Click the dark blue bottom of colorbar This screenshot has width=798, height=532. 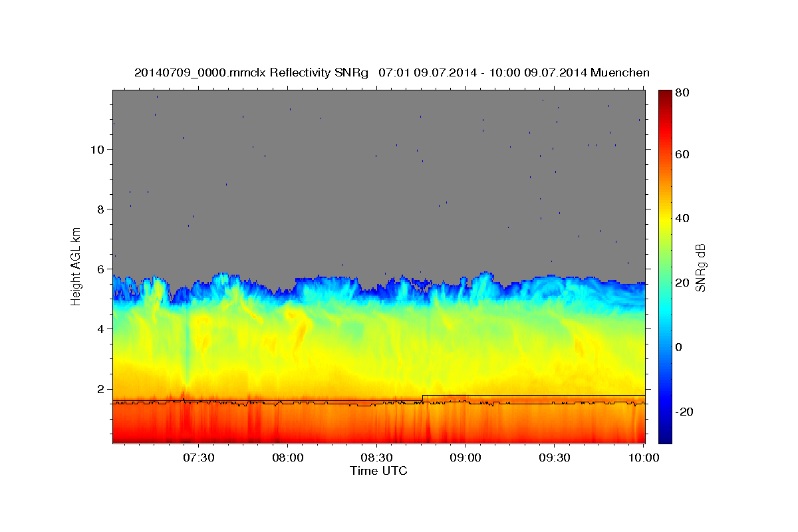[665, 437]
